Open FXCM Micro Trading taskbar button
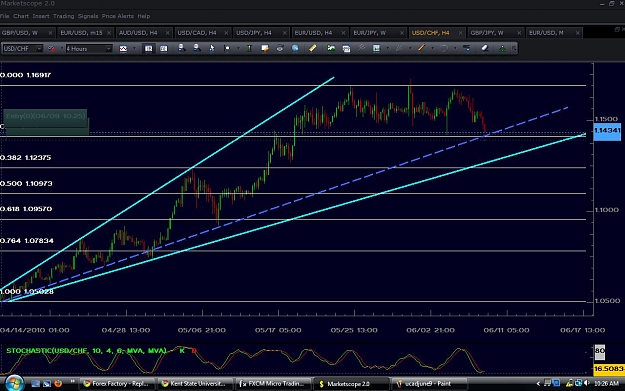 (273, 384)
